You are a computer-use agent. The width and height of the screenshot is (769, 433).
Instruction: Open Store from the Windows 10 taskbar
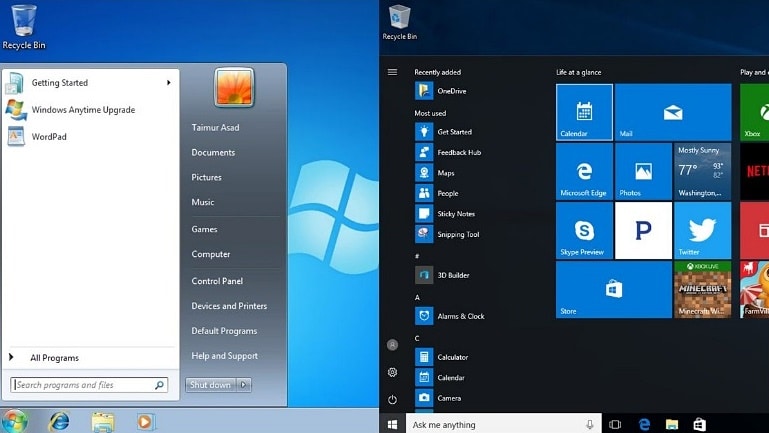tap(699, 424)
